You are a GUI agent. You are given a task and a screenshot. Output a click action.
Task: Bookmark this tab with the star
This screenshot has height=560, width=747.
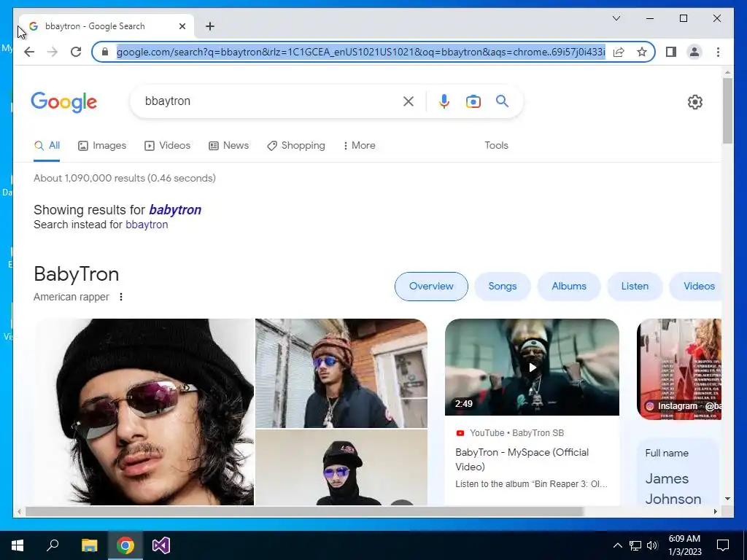coord(642,52)
